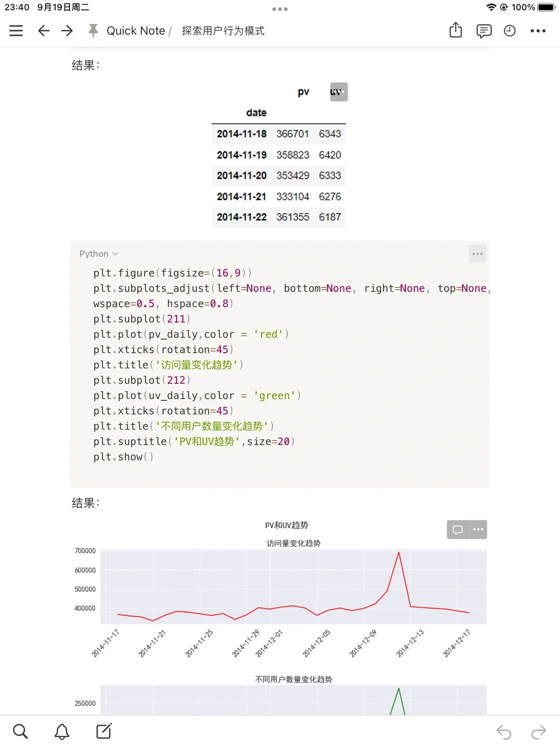Screen dimensions: 560x747
Task: Open page comments from the top bar
Action: 484,31
